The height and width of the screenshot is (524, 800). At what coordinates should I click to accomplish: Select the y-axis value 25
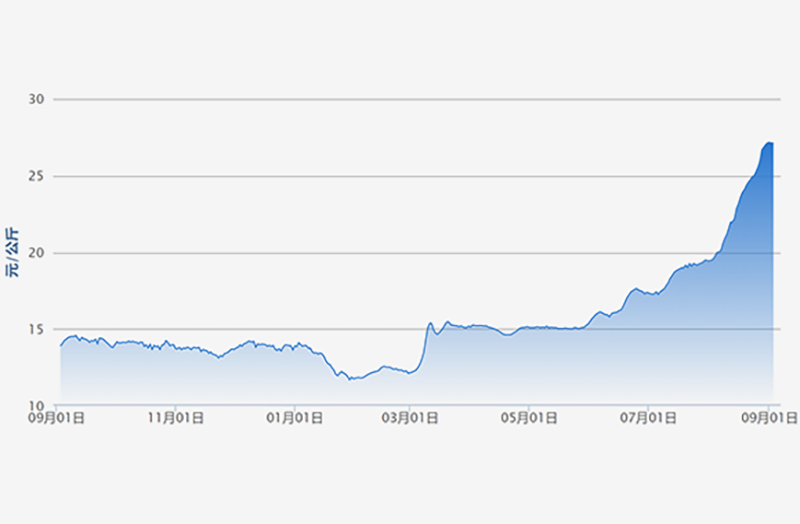[38, 176]
